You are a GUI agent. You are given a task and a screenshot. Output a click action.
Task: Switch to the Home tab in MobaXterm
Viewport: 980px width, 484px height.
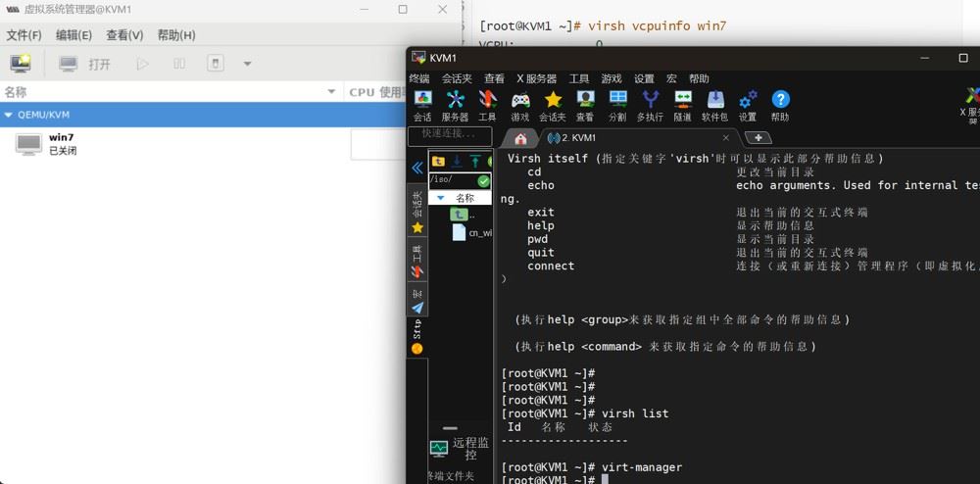520,138
